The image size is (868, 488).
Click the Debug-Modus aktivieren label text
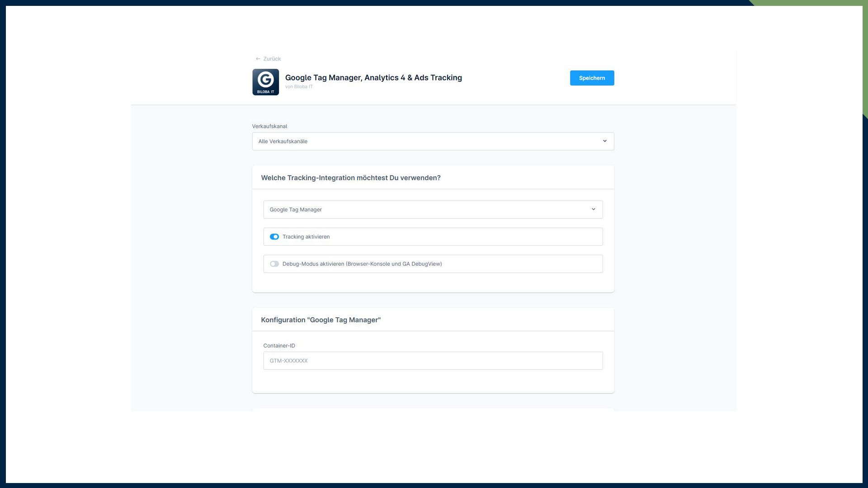(362, 264)
